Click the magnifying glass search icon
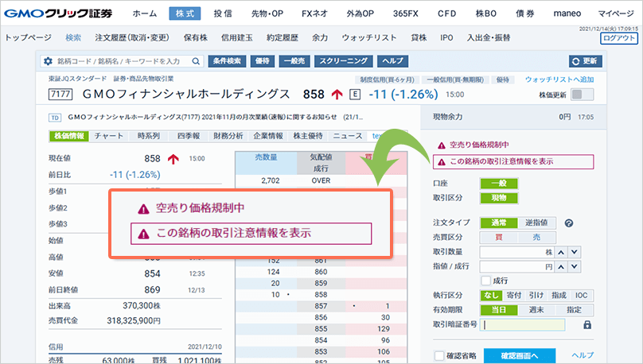The image size is (643, 364). click(x=197, y=61)
